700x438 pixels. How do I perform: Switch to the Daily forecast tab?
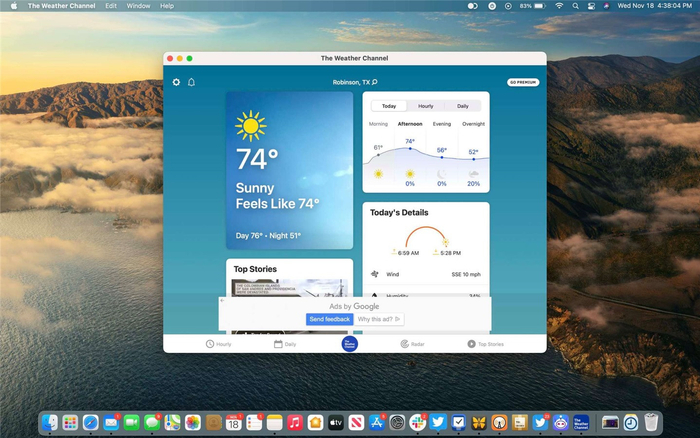point(462,106)
